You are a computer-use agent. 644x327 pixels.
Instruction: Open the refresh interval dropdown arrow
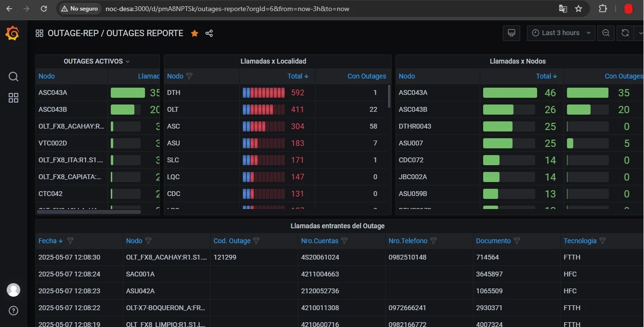(640, 33)
